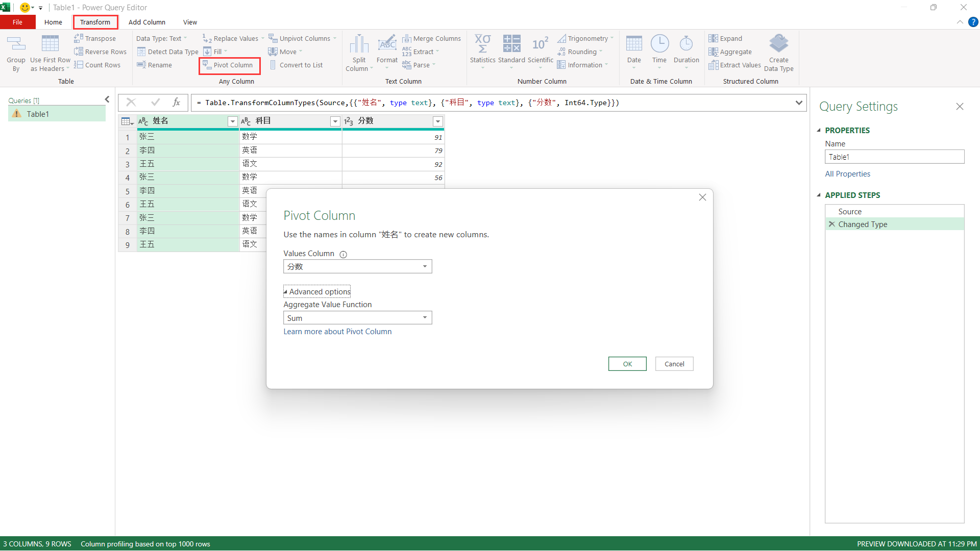The width and height of the screenshot is (980, 551).
Task: Confirm the pivot with OK button
Action: pyautogui.click(x=627, y=364)
